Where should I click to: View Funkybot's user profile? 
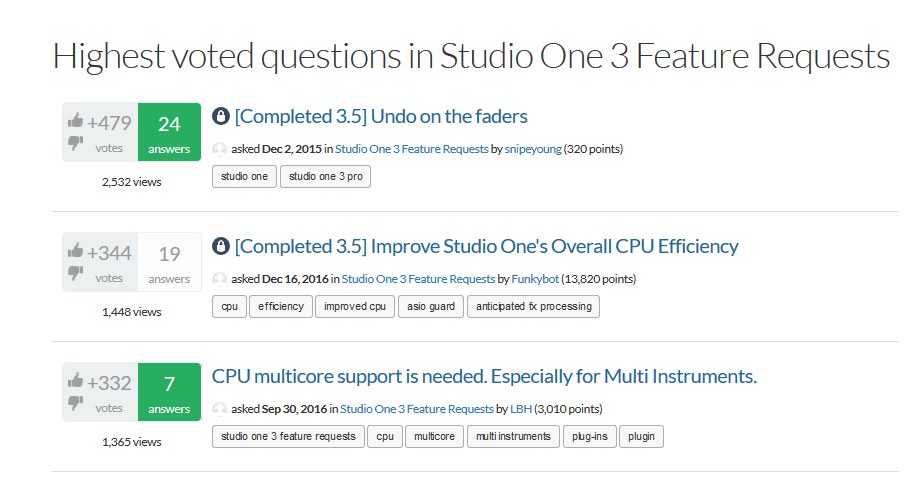[535, 279]
